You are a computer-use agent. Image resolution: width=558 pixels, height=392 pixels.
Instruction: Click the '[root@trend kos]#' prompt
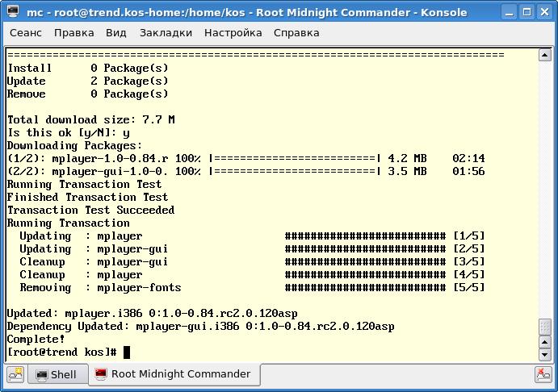point(62,352)
